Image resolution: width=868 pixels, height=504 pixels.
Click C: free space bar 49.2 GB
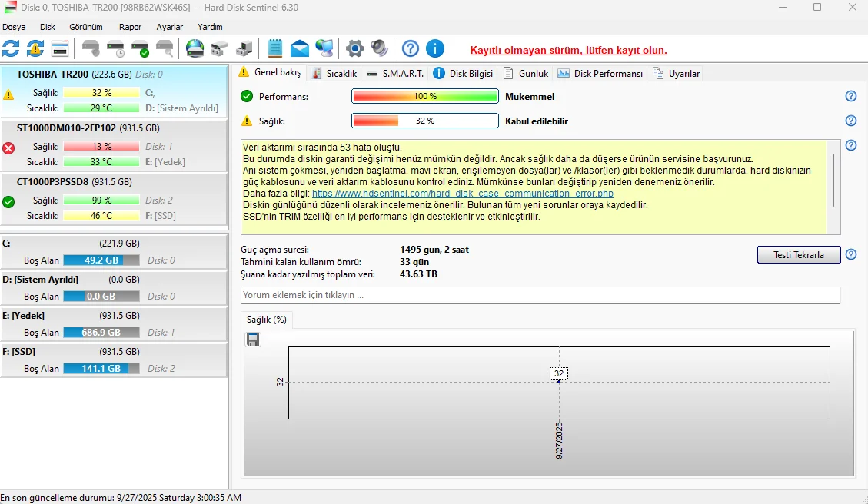(101, 260)
